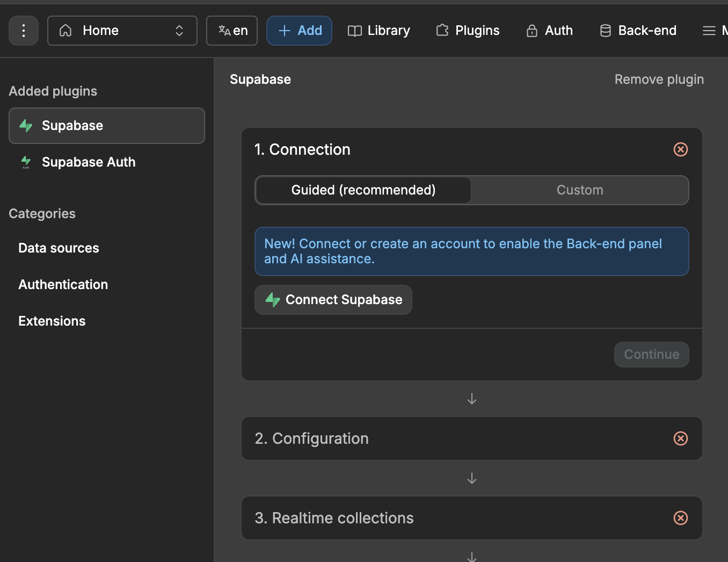Expand the 3. Realtime collections section
The height and width of the screenshot is (562, 728).
point(472,518)
